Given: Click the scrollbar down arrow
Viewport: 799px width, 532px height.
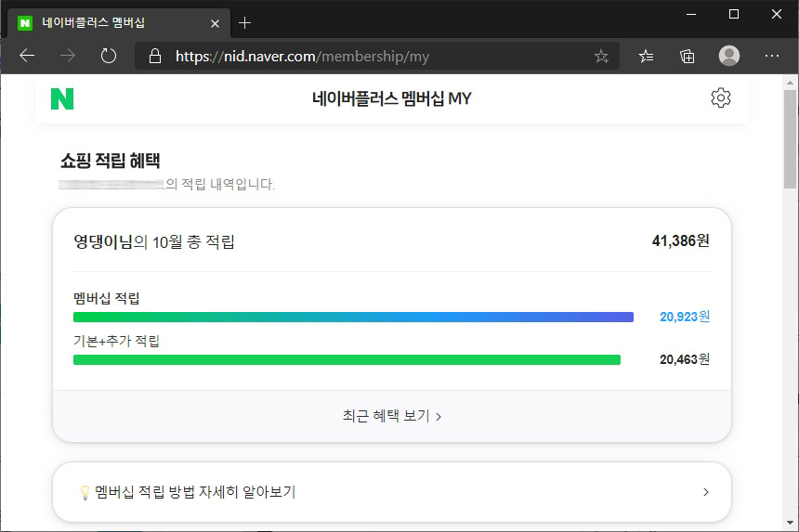Looking at the screenshot, I should [x=790, y=523].
